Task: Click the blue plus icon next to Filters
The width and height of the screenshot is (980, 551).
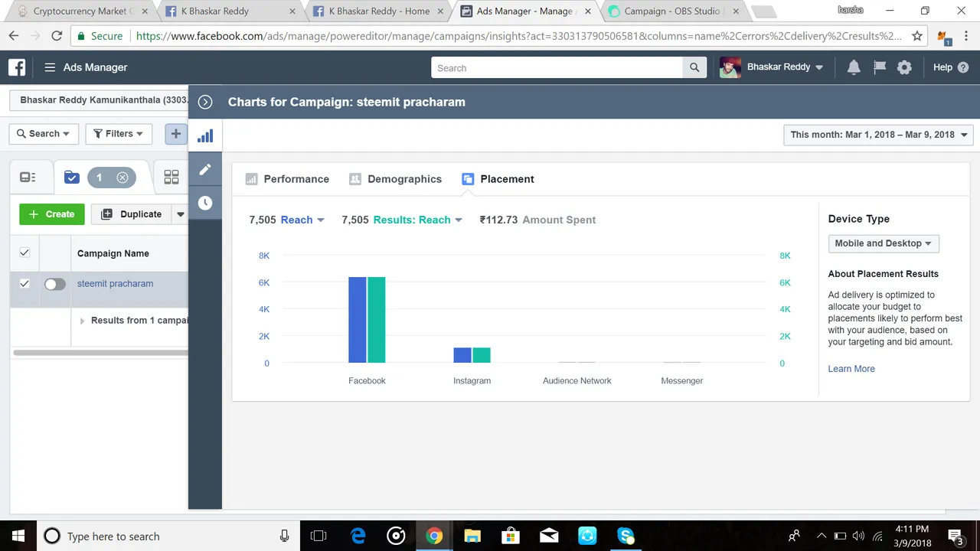Action: (x=176, y=133)
